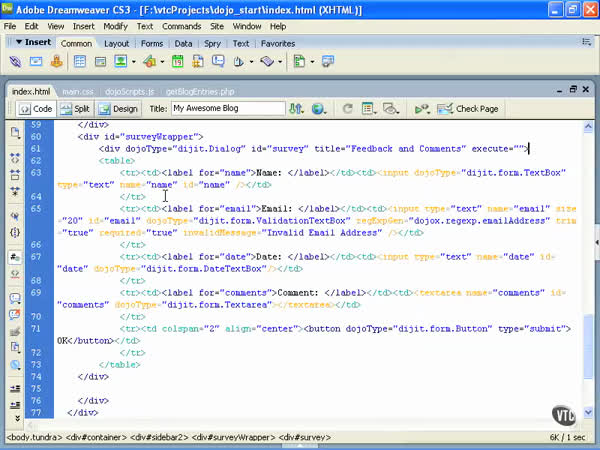Click the Check Page button
This screenshot has height=450, width=600.
(x=470, y=108)
